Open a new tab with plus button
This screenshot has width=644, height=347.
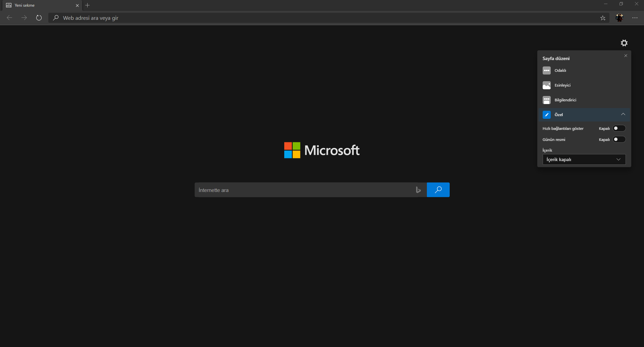(88, 5)
